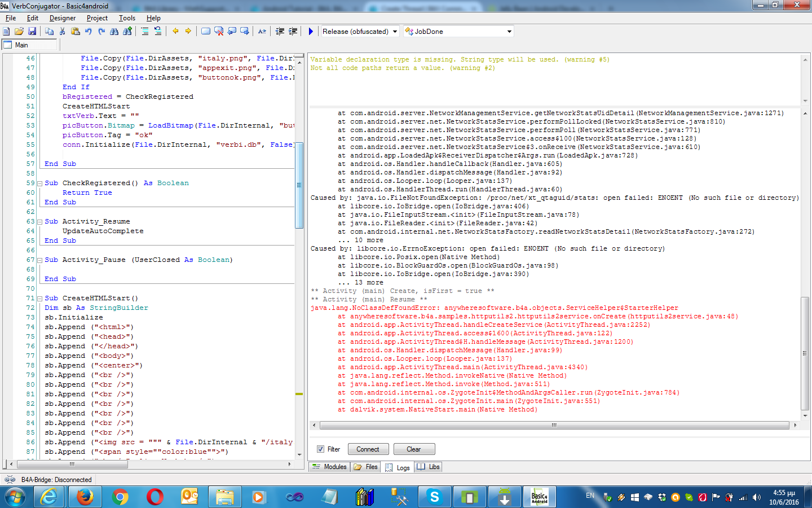Click the B4A-Bridge status bar icon

click(x=10, y=480)
